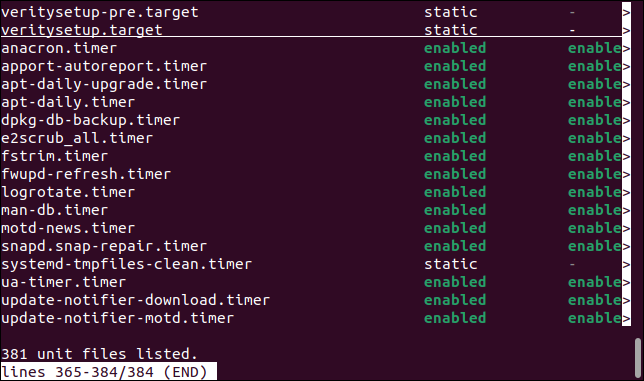
Task: Select logrotate.timer in the list
Action: pyautogui.click(x=68, y=193)
